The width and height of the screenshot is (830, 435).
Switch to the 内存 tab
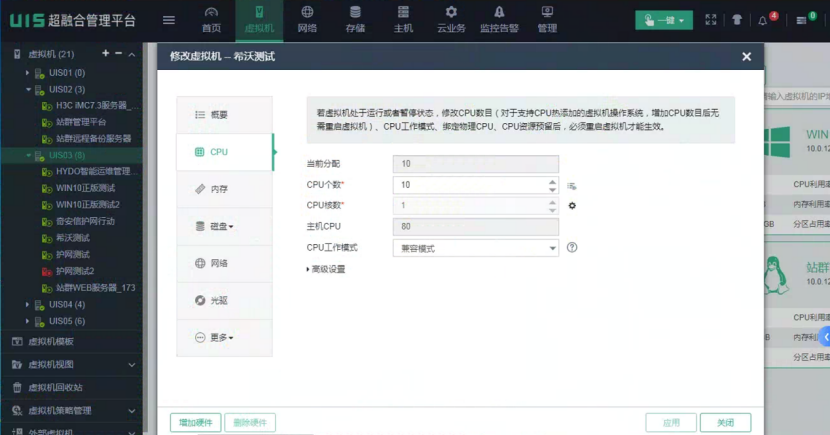tap(223, 189)
